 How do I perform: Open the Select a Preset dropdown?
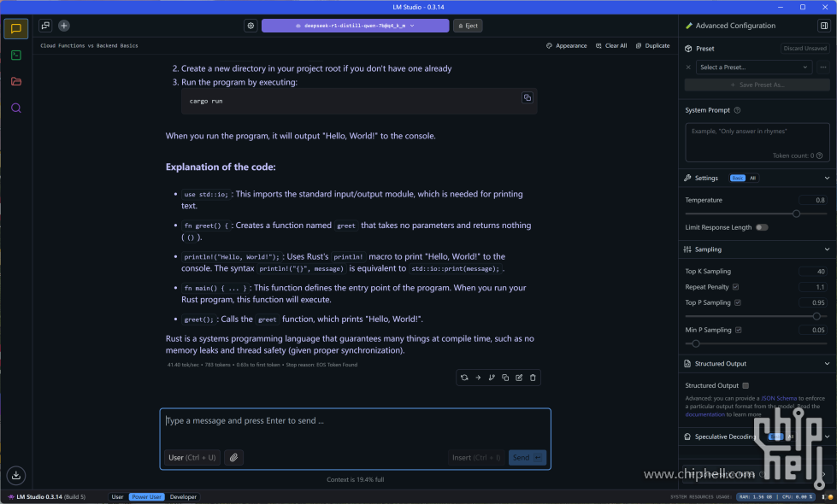pyautogui.click(x=754, y=67)
